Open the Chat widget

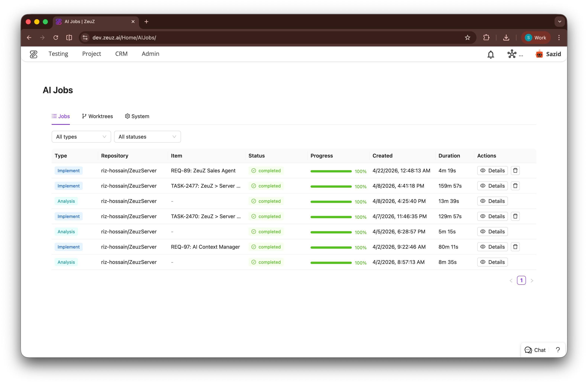pyautogui.click(x=535, y=350)
